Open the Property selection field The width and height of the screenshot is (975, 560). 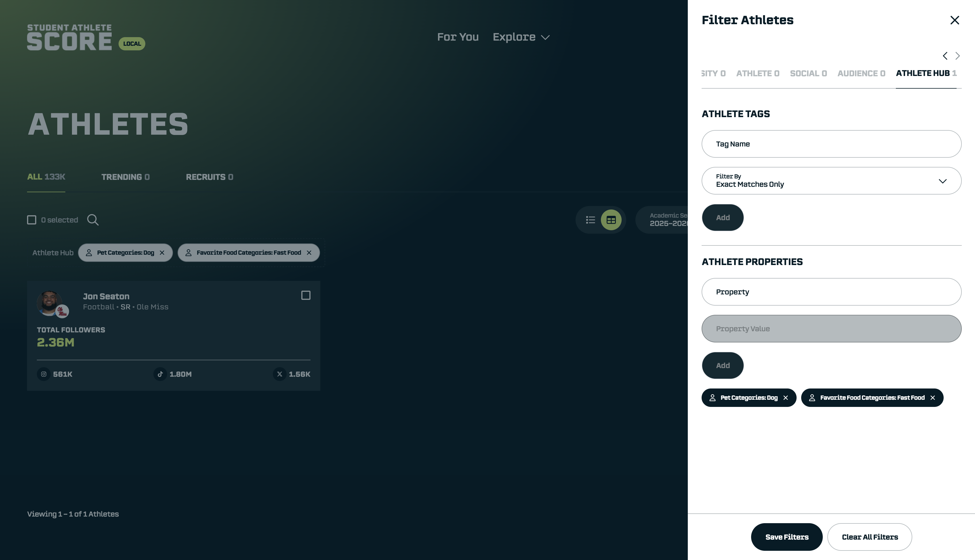pyautogui.click(x=831, y=292)
